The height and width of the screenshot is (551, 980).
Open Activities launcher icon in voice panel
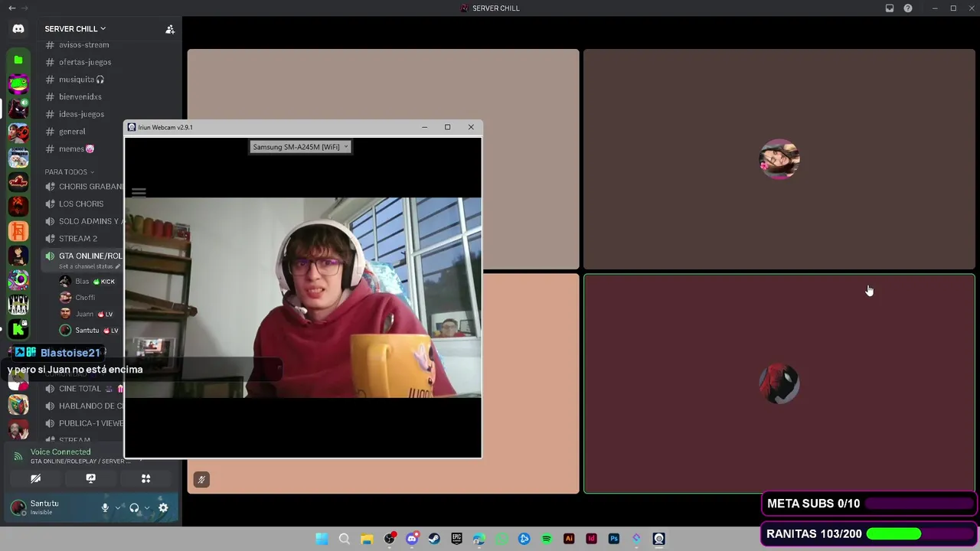tap(145, 478)
